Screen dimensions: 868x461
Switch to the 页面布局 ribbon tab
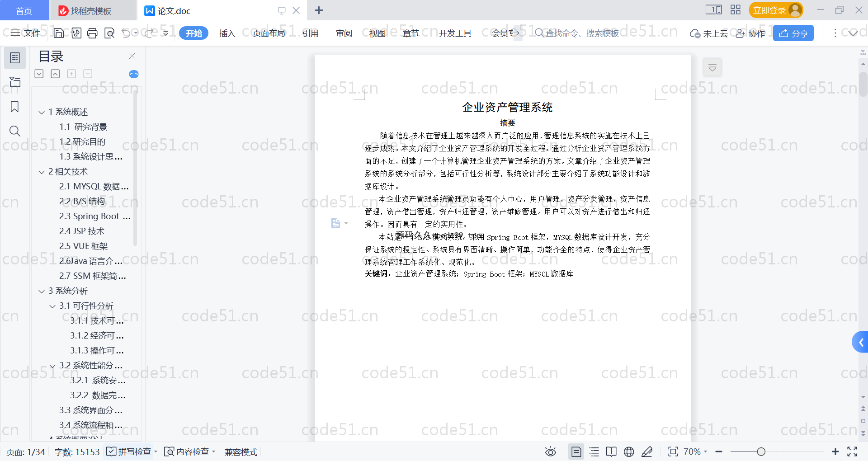coord(269,33)
